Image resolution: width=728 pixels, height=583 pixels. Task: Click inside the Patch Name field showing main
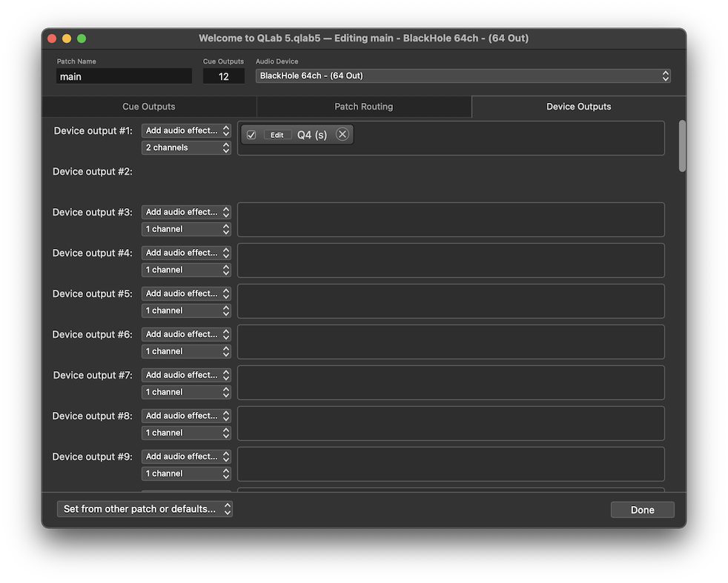click(124, 76)
